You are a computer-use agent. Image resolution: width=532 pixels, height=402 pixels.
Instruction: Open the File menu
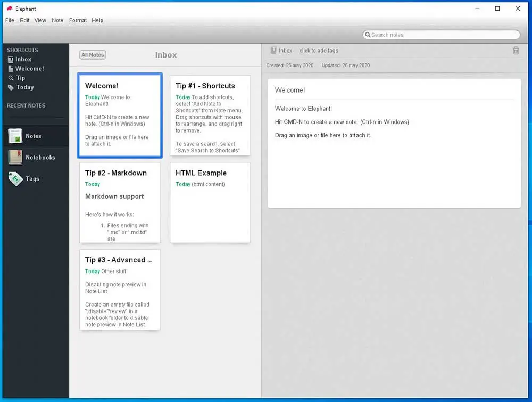click(10, 20)
